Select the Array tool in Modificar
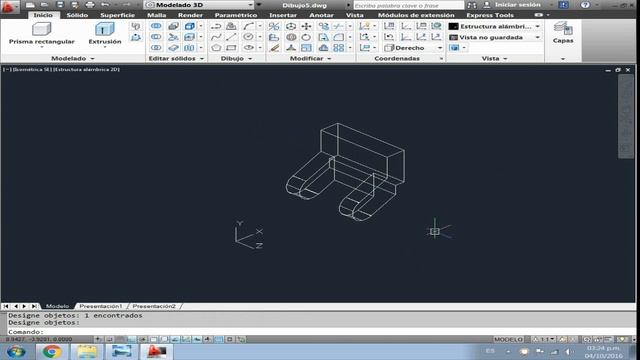 click(338, 48)
